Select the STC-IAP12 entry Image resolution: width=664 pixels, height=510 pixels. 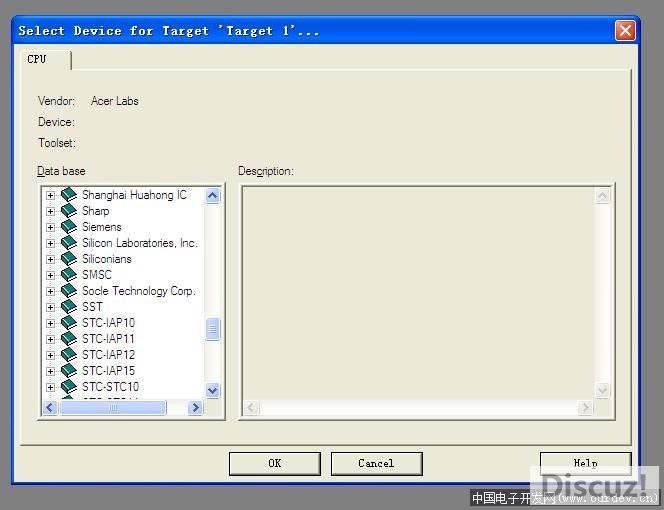point(108,355)
